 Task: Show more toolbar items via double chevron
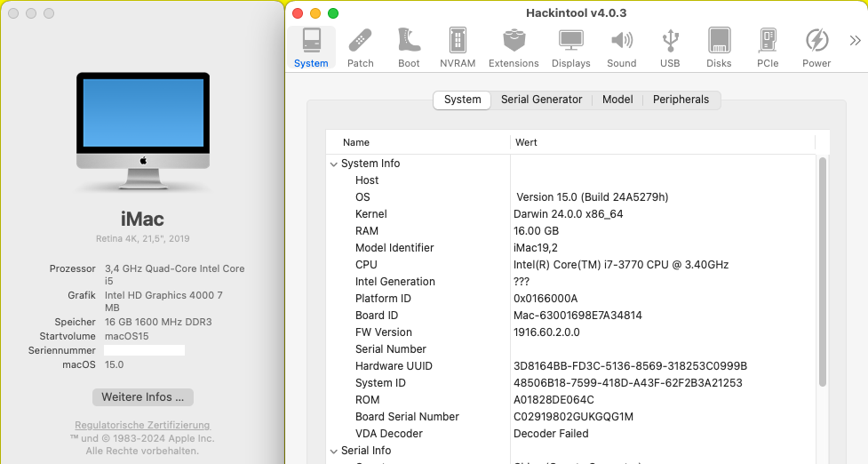click(x=856, y=40)
